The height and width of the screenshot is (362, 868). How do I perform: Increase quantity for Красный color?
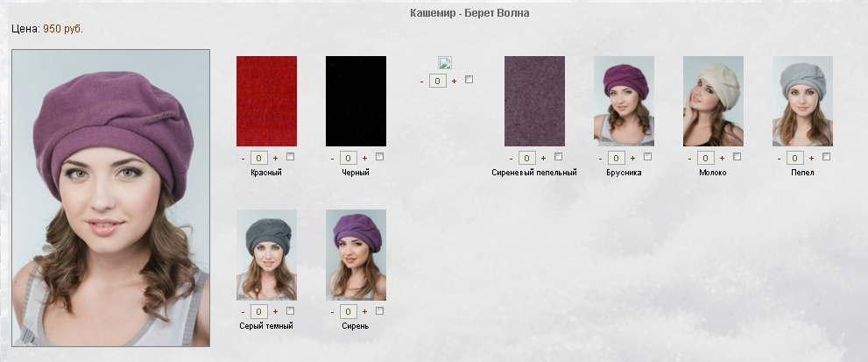275,158
